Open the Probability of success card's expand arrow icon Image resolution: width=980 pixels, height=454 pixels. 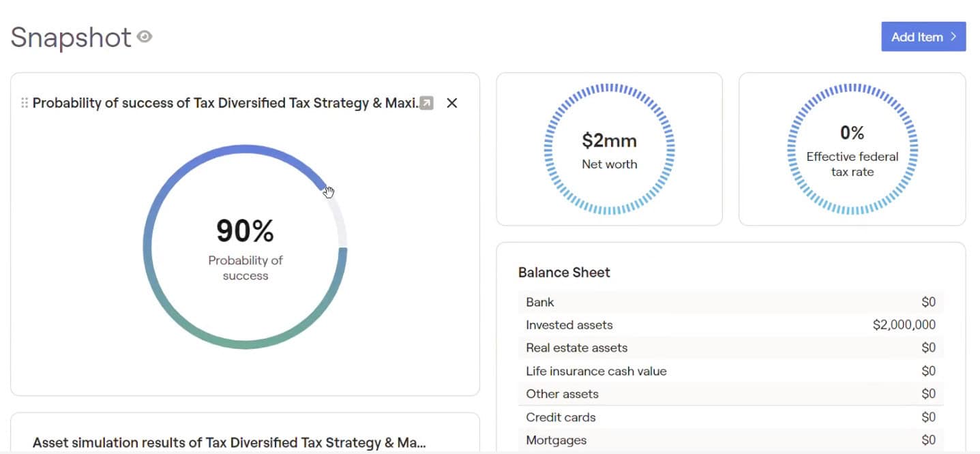426,103
